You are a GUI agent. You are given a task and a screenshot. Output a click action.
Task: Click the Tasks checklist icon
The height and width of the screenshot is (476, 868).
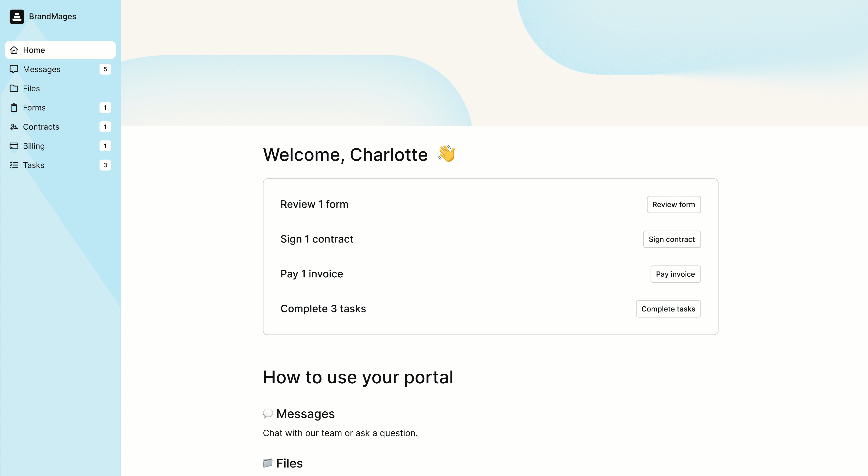[x=14, y=165]
